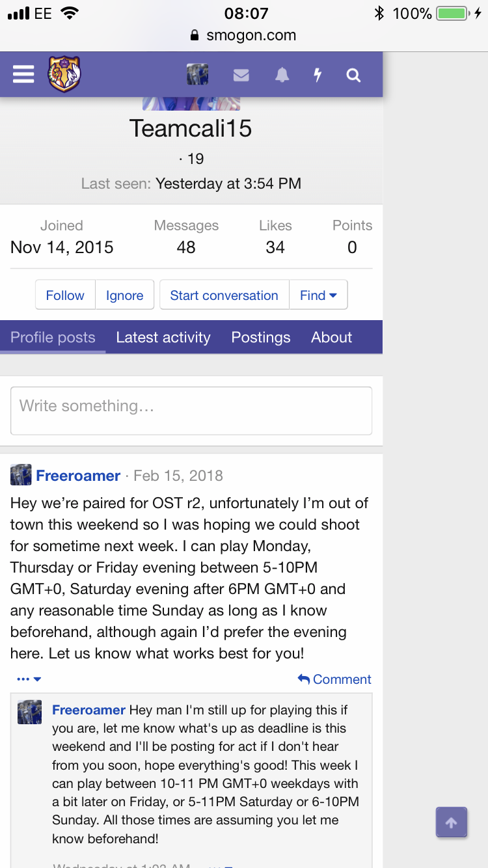The image size is (488, 868).
Task: Click Start conversation button
Action: pos(224,295)
